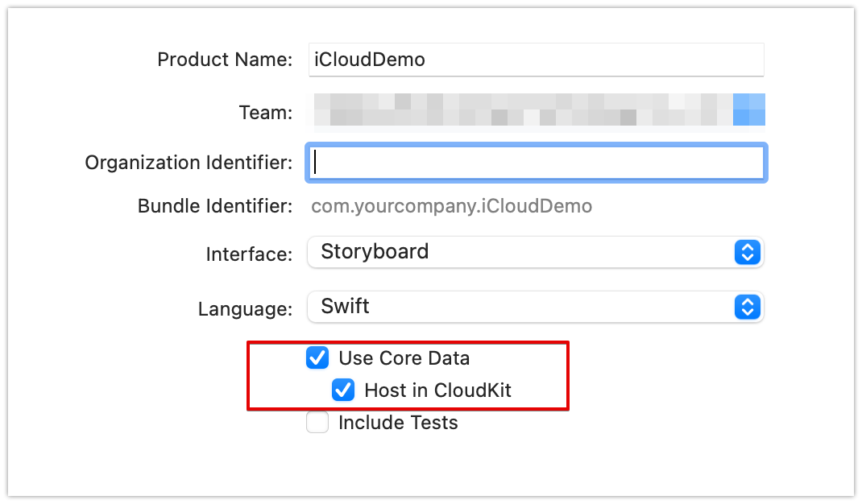Uncheck the Use Core Data checkbox

[317, 357]
